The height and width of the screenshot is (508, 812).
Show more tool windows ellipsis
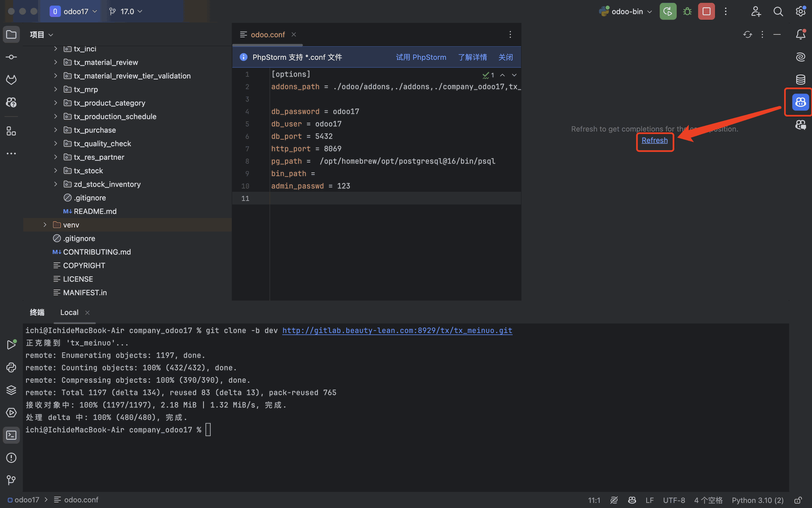pos(11,154)
